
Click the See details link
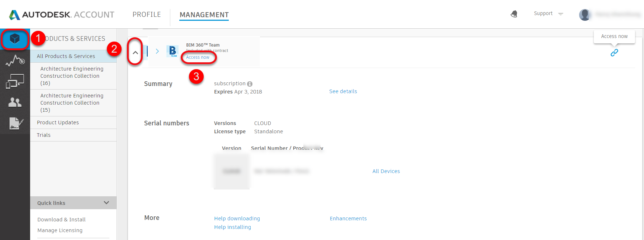tap(343, 91)
